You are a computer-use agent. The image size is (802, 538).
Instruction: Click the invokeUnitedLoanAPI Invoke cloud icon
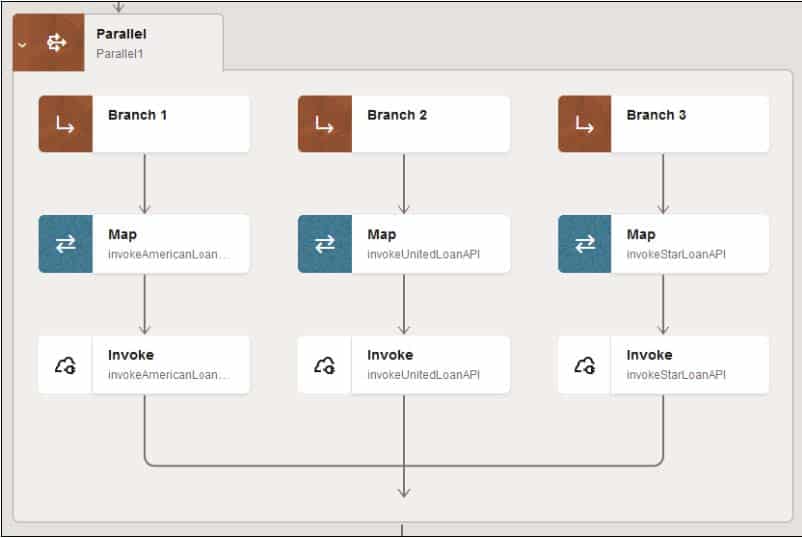point(325,365)
